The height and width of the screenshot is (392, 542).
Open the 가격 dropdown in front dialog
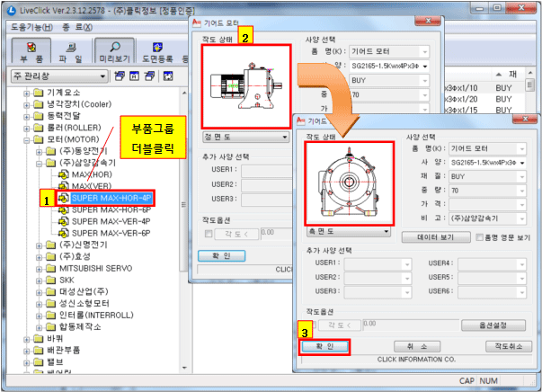pos(487,204)
